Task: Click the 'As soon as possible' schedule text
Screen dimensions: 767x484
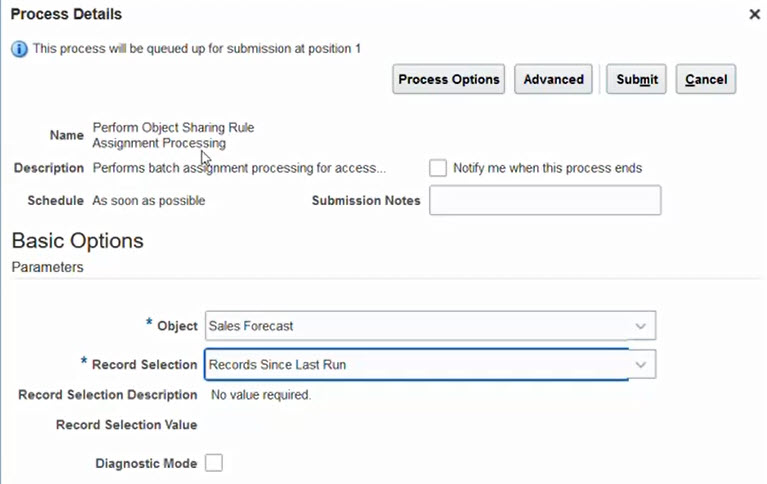Action: tap(149, 200)
